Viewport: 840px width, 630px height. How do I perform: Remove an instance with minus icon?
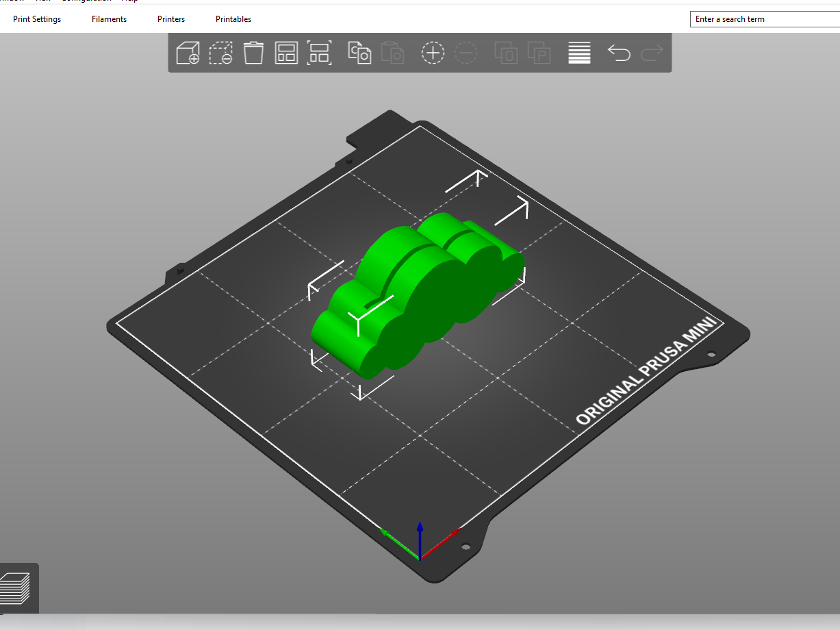466,53
